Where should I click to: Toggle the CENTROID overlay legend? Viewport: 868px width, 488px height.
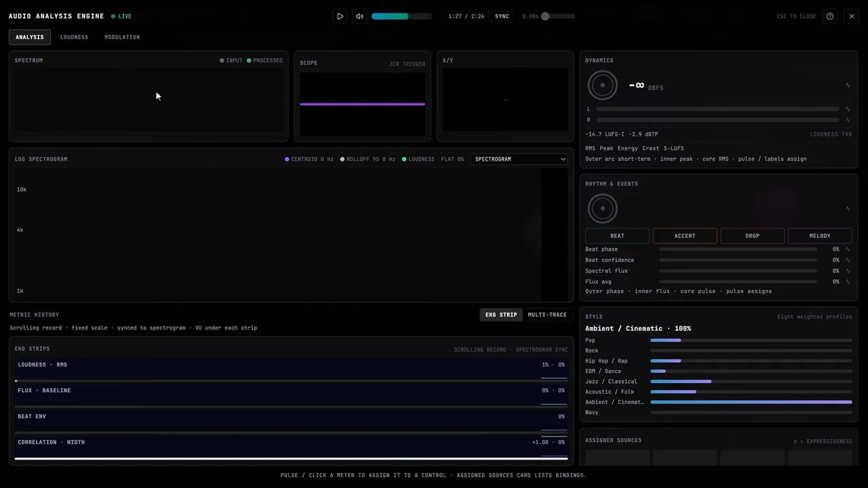pyautogui.click(x=309, y=159)
